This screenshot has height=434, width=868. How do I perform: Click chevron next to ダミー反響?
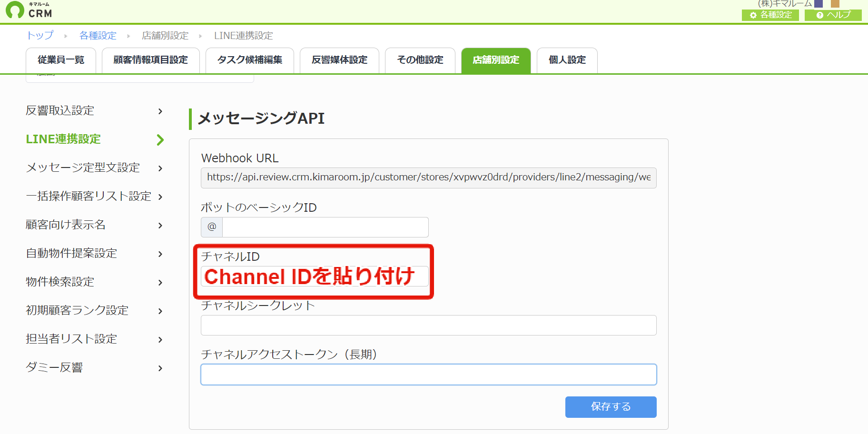tap(160, 368)
